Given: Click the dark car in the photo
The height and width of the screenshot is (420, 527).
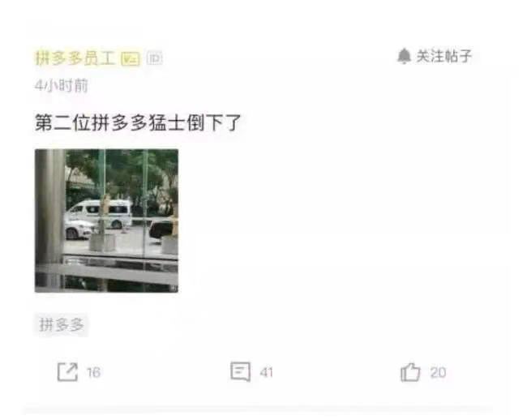Looking at the screenshot, I should click(x=161, y=229).
